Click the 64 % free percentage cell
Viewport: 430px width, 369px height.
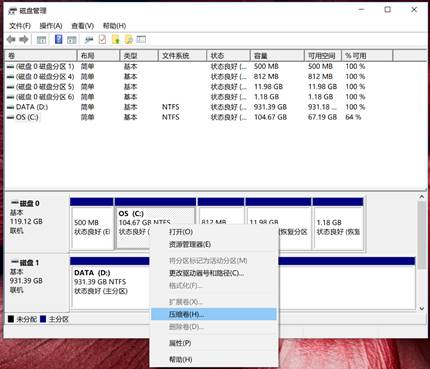tap(353, 117)
